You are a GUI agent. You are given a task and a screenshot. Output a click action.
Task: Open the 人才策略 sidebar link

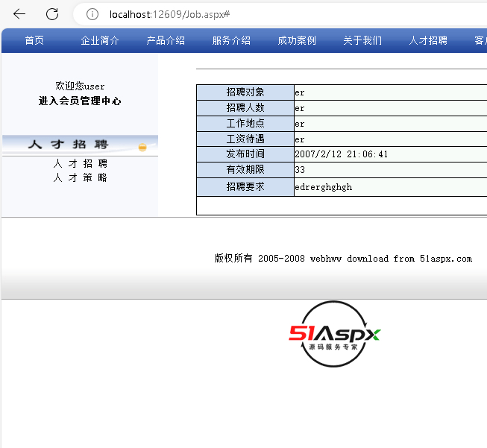(x=80, y=177)
